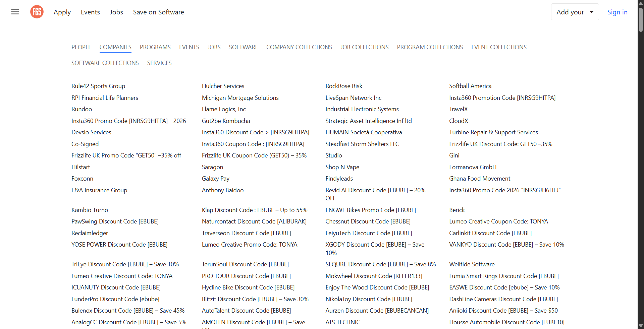Open Steadfast Storm Shelters LLC link
Viewport: 644px width, 329px height.
(x=362, y=144)
